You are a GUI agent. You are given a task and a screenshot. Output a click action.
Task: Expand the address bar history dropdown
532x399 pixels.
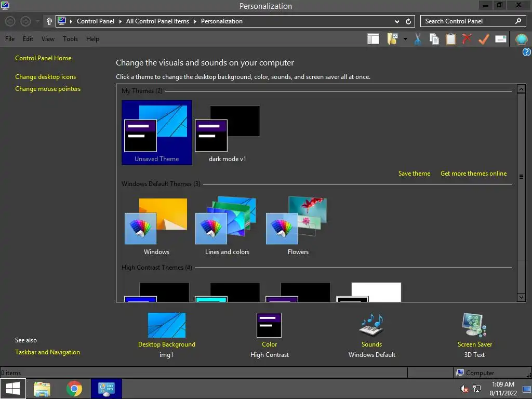point(397,21)
